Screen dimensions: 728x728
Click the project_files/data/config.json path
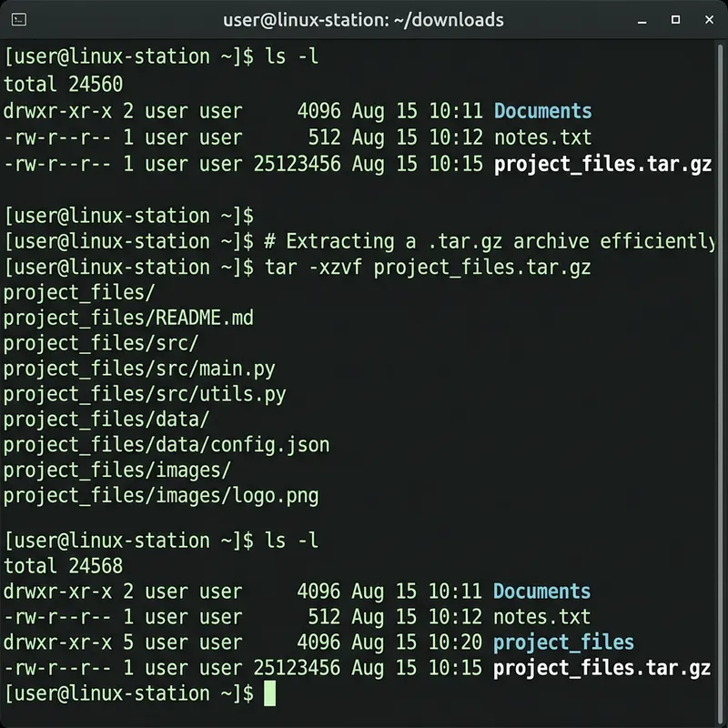pyautogui.click(x=166, y=445)
